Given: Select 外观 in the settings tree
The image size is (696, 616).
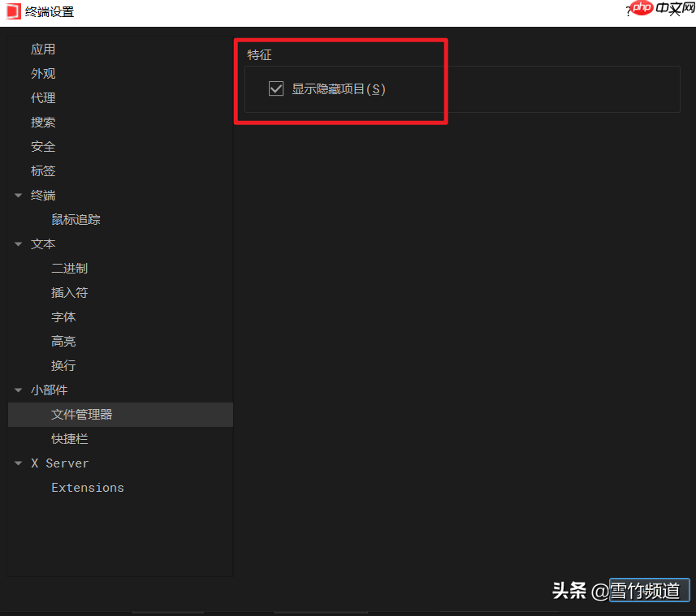Looking at the screenshot, I should pos(43,74).
